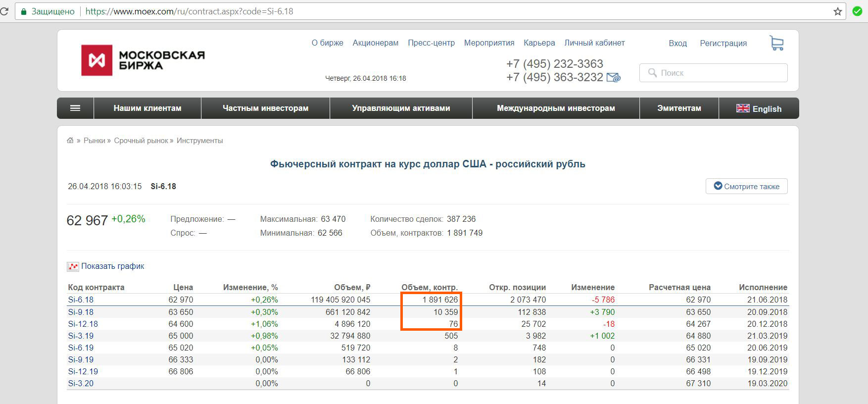Click expiry date 21.06.2018
This screenshot has height=404, width=868.
[767, 300]
